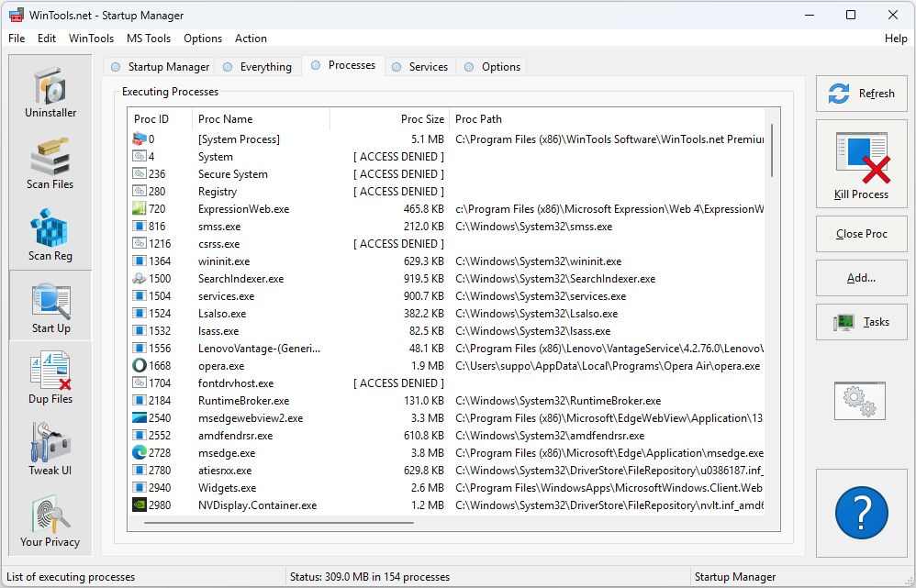
Task: Open the WinTools menu
Action: click(x=91, y=39)
